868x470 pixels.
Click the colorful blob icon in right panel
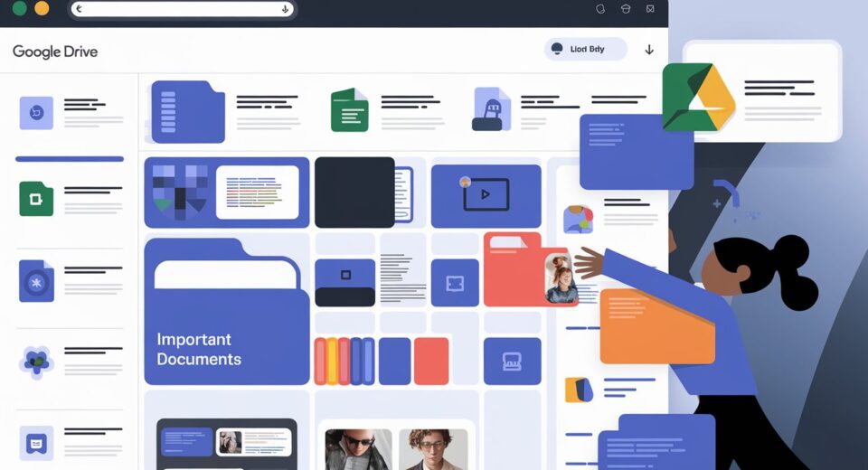579,220
